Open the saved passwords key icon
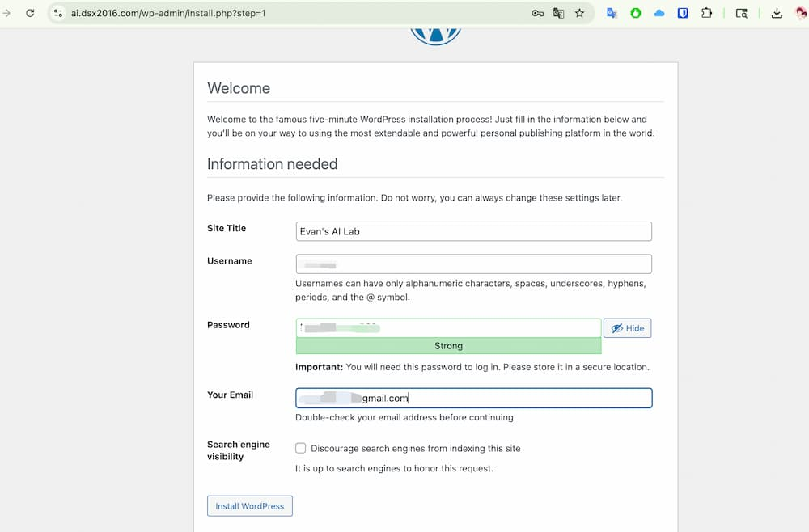This screenshot has height=532, width=809. tap(538, 13)
